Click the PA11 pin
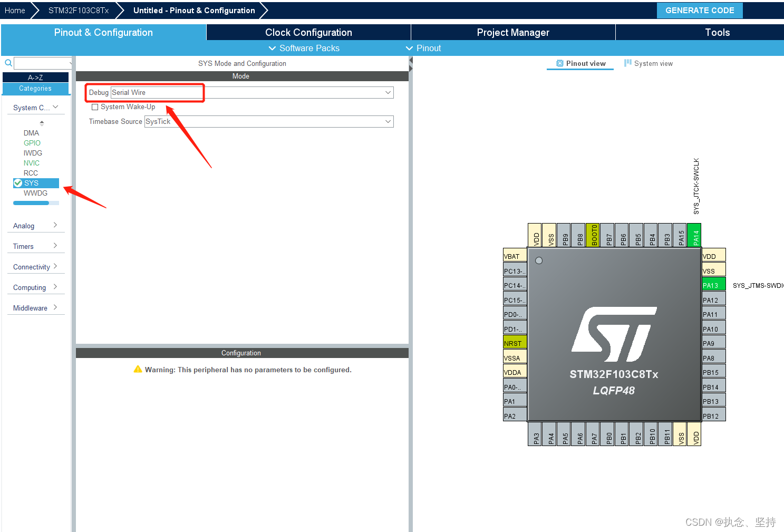Viewport: 784px width, 532px height. pos(714,313)
